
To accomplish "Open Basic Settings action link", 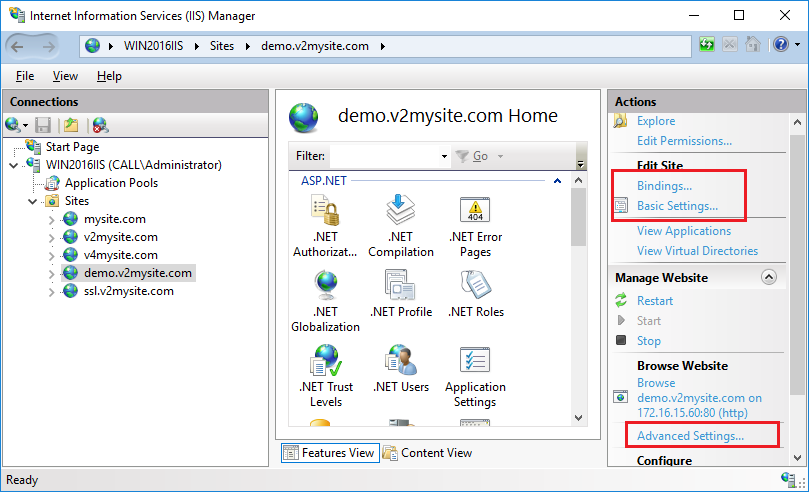I will tap(677, 206).
